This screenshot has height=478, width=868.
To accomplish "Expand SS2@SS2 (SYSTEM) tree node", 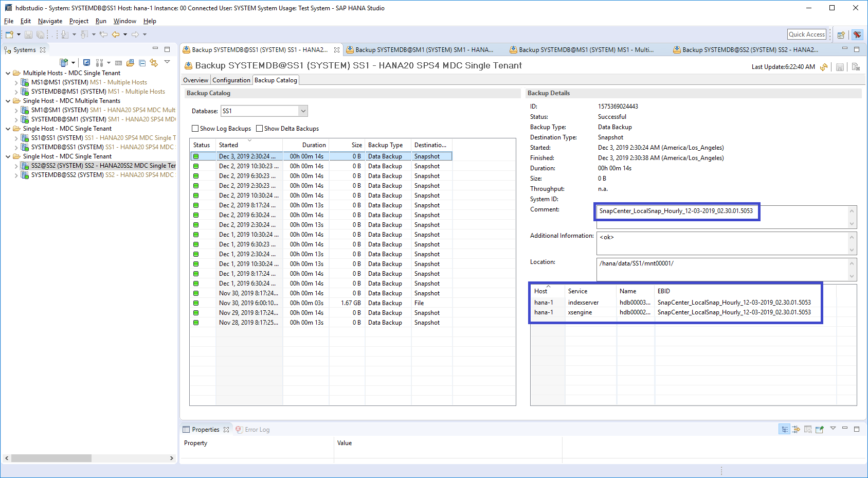I will (16, 166).
